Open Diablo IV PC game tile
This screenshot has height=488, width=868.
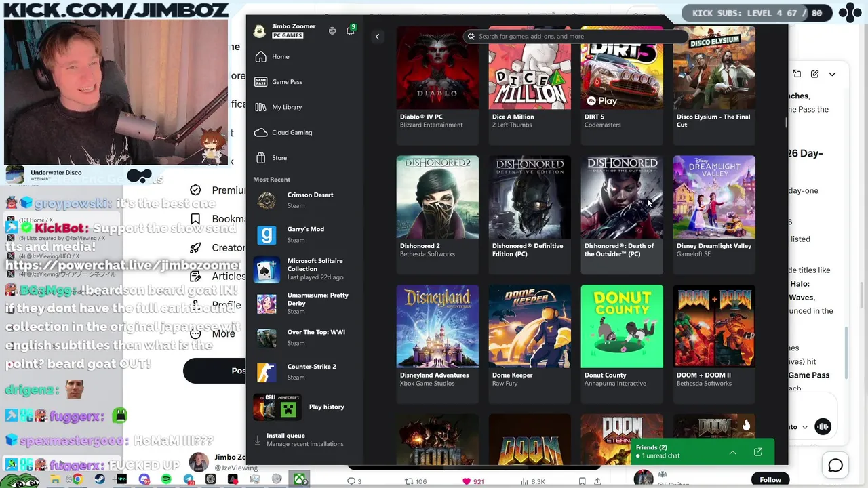pyautogui.click(x=437, y=85)
